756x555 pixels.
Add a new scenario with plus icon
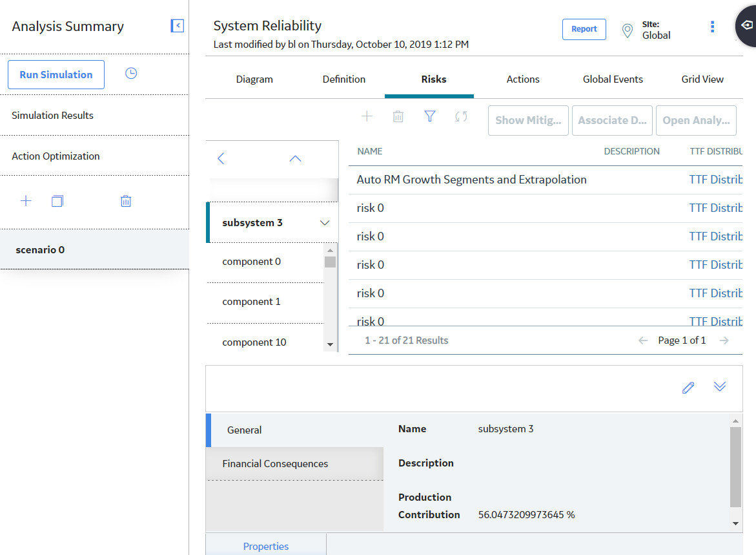coord(26,201)
